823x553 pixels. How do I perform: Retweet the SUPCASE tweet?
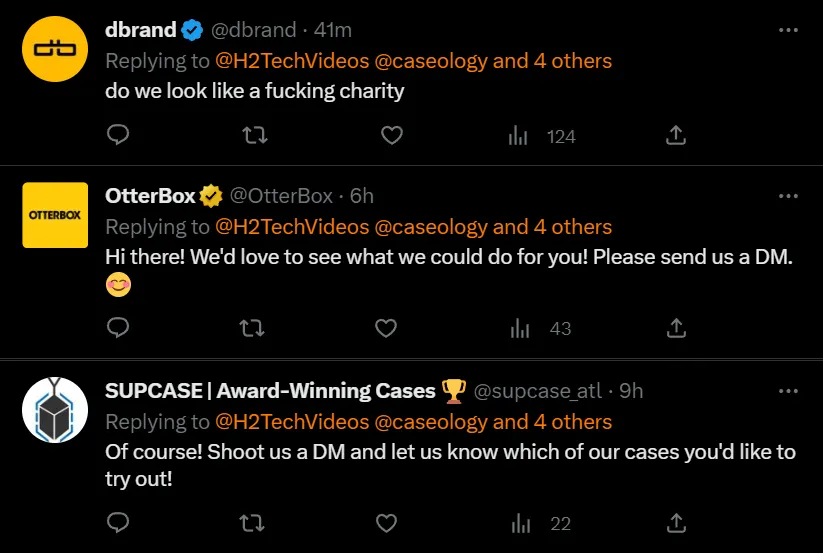(x=255, y=522)
